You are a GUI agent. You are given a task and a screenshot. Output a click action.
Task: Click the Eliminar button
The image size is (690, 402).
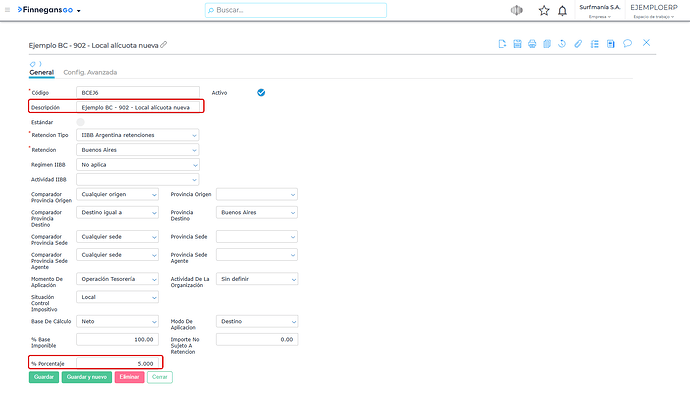point(129,377)
